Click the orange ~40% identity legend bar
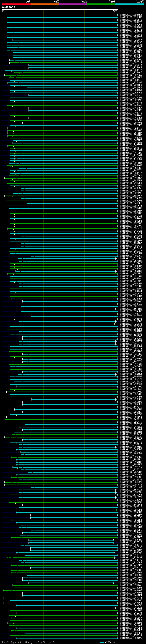The image size is (146, 644). [x=45, y=4]
